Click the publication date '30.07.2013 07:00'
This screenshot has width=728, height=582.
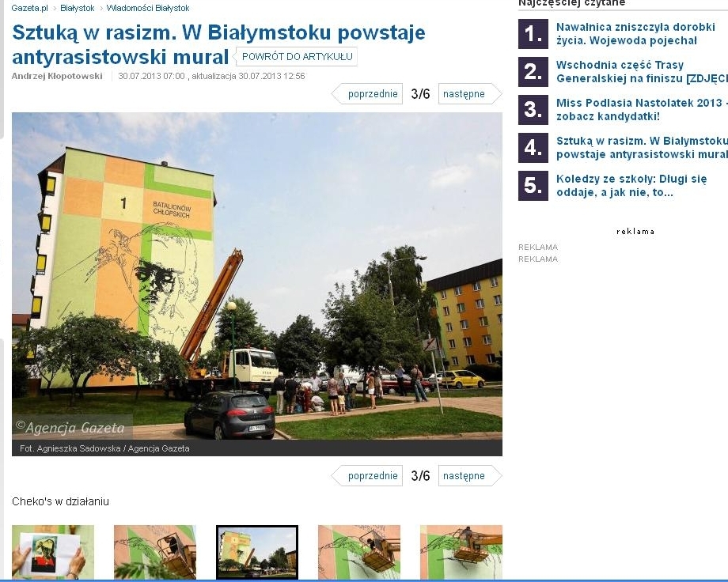click(x=151, y=76)
